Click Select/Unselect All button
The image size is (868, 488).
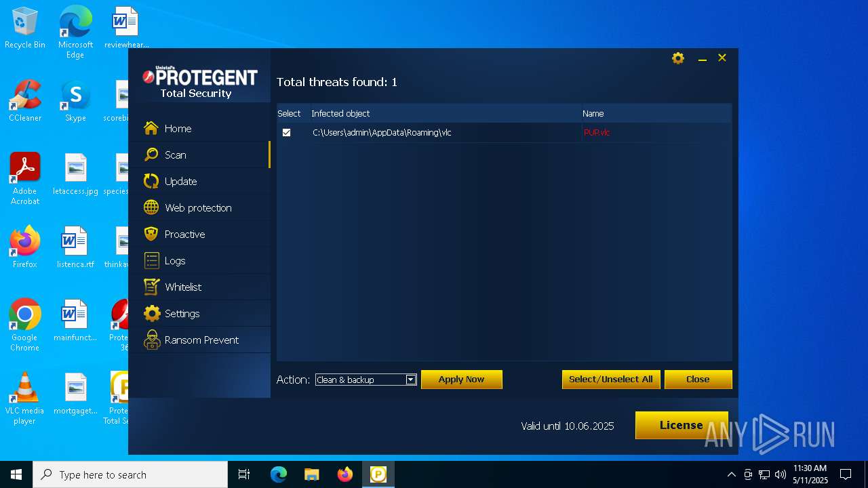(x=611, y=380)
